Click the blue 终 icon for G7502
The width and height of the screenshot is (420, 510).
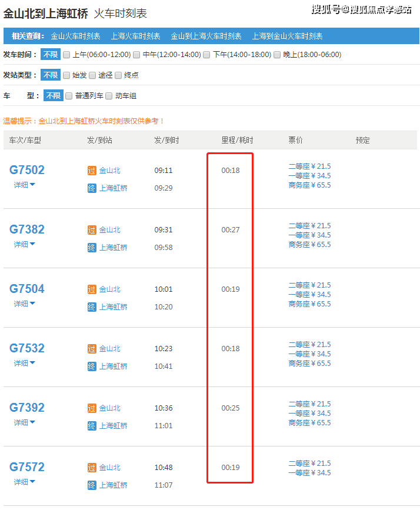click(91, 188)
